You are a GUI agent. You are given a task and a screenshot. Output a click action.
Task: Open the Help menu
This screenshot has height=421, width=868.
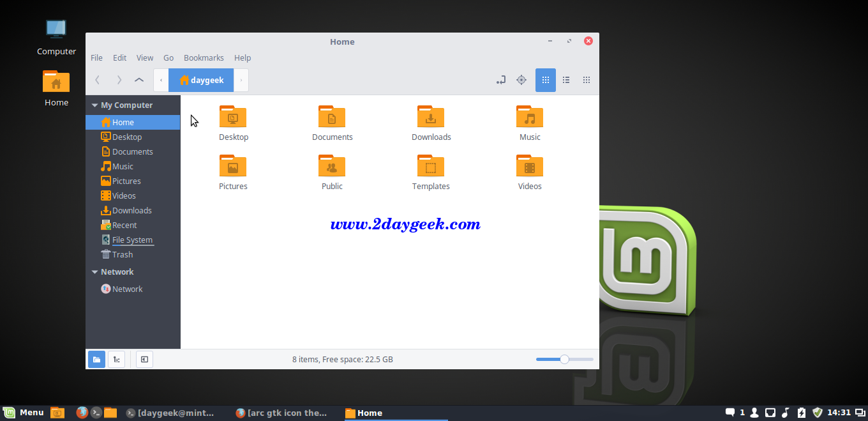(x=243, y=57)
